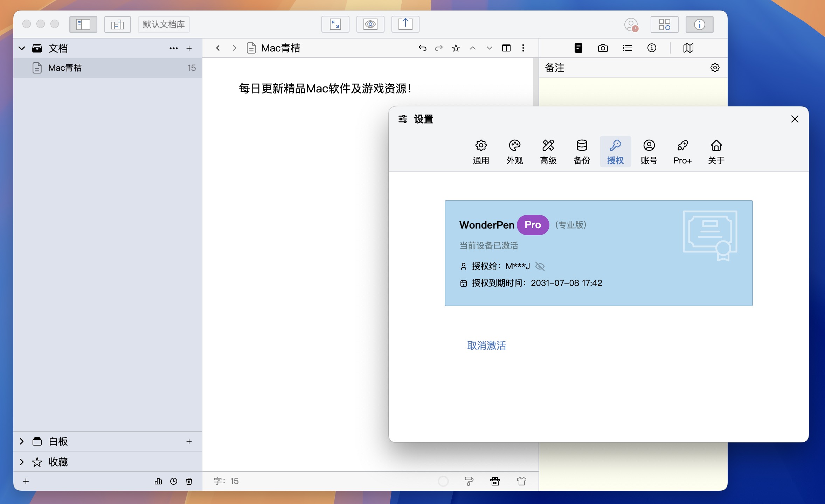This screenshot has width=825, height=504.
Task: Toggle the left sidebar panel button
Action: pos(83,24)
